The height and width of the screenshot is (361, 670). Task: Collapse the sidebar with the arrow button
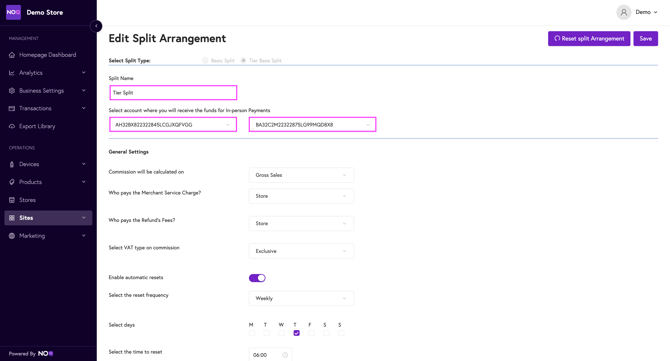96,26
